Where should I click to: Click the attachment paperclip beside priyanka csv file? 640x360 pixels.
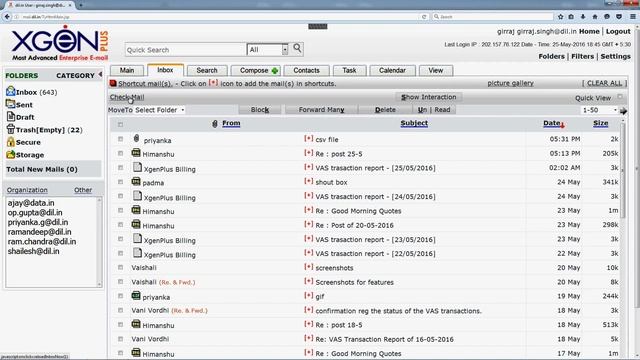point(137,139)
